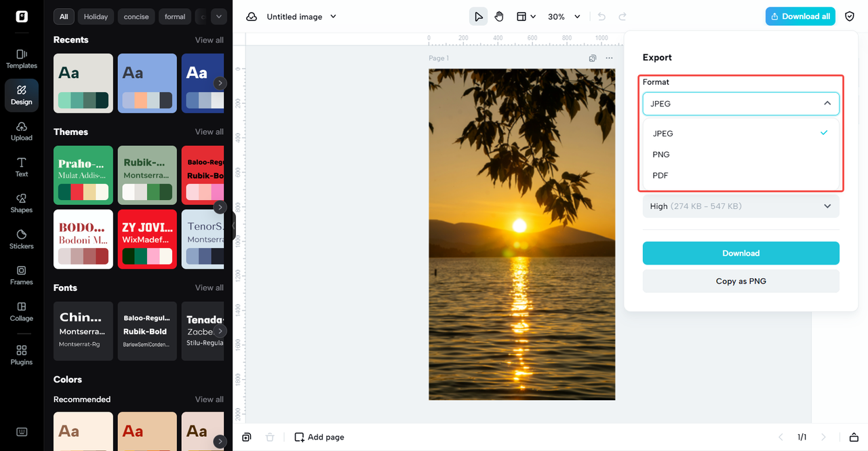Open the Templates panel in sidebar
This screenshot has height=451, width=868.
[x=21, y=58]
